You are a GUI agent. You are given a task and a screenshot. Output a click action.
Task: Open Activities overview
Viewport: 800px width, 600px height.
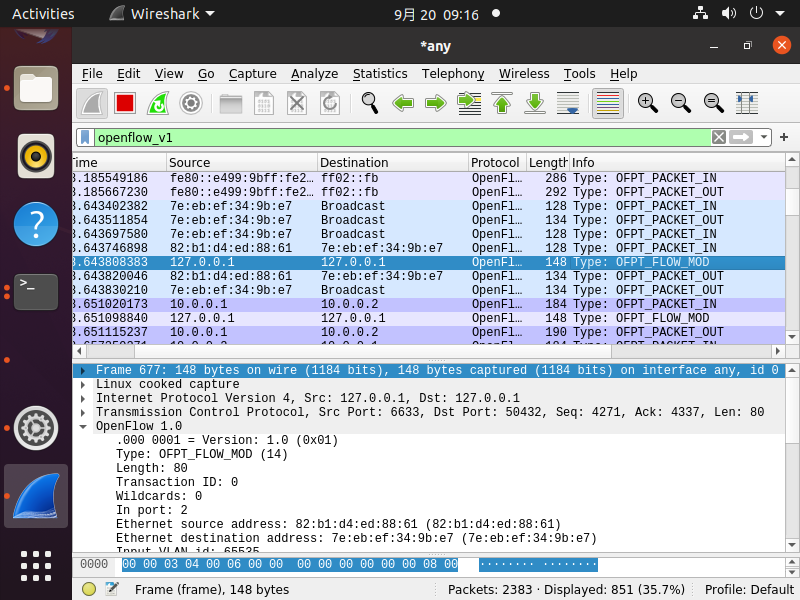coord(43,14)
